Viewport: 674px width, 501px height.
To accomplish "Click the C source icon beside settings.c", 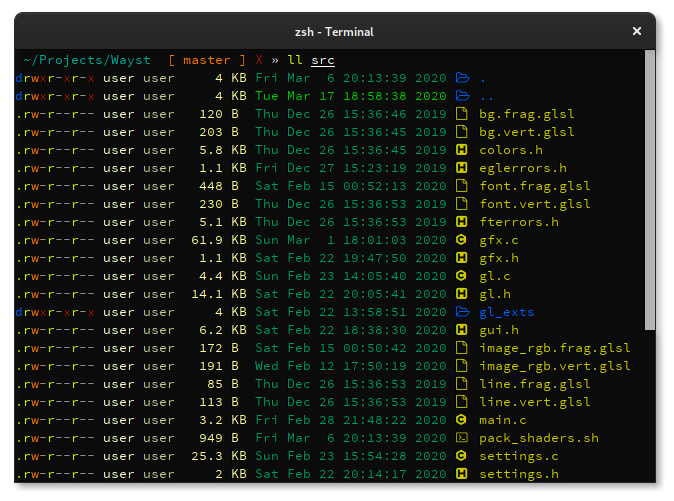I will pyautogui.click(x=461, y=456).
